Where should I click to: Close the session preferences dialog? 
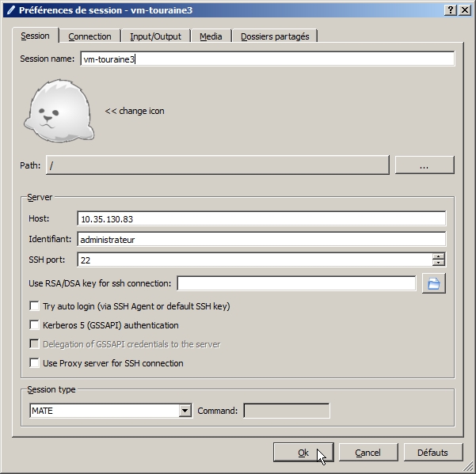(x=464, y=9)
